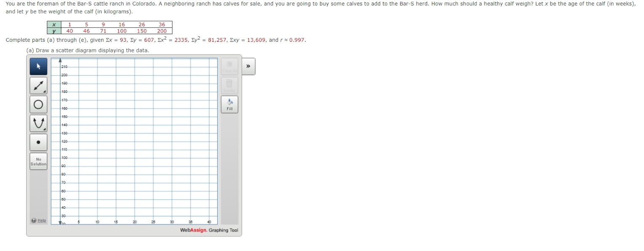Screen dimensions: 644x251
Task: Click the Fill tool icon
Action: (229, 104)
